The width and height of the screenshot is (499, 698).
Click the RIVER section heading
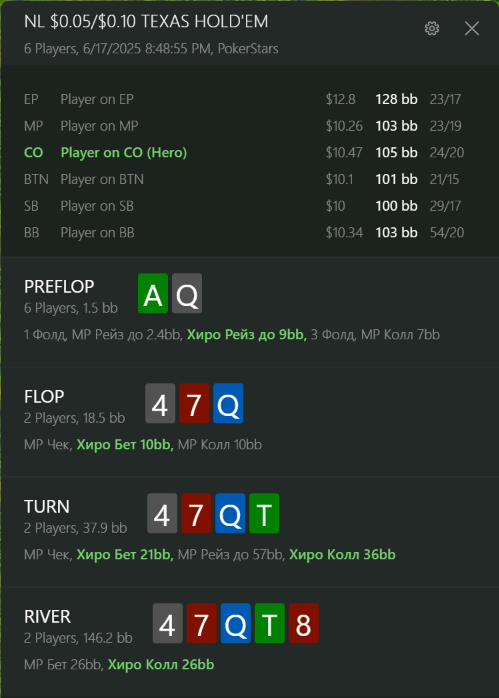point(47,617)
